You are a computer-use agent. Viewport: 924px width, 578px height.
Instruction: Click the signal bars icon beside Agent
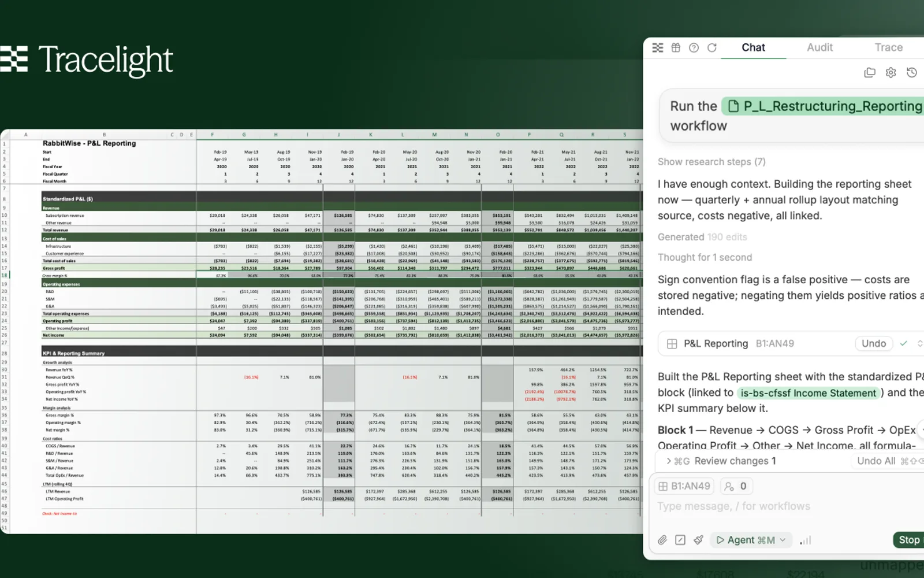[x=806, y=540]
